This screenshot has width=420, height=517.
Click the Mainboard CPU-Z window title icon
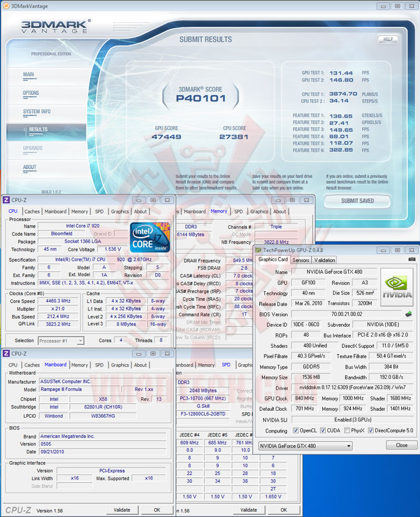[6, 354]
